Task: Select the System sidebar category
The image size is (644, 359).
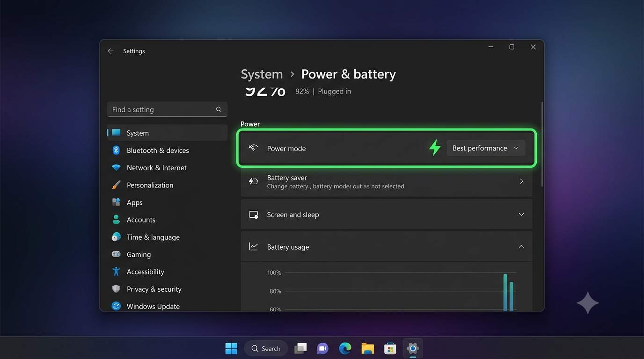Action: coord(167,133)
